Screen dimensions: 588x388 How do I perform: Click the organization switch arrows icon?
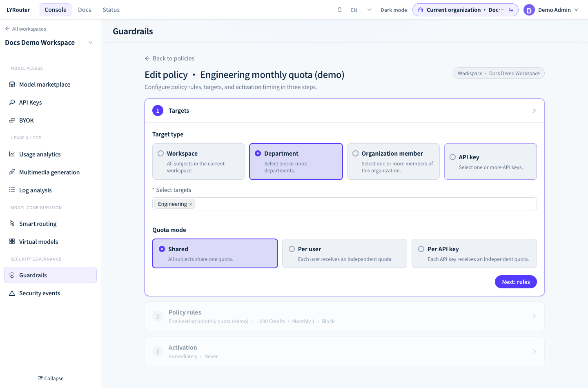511,10
